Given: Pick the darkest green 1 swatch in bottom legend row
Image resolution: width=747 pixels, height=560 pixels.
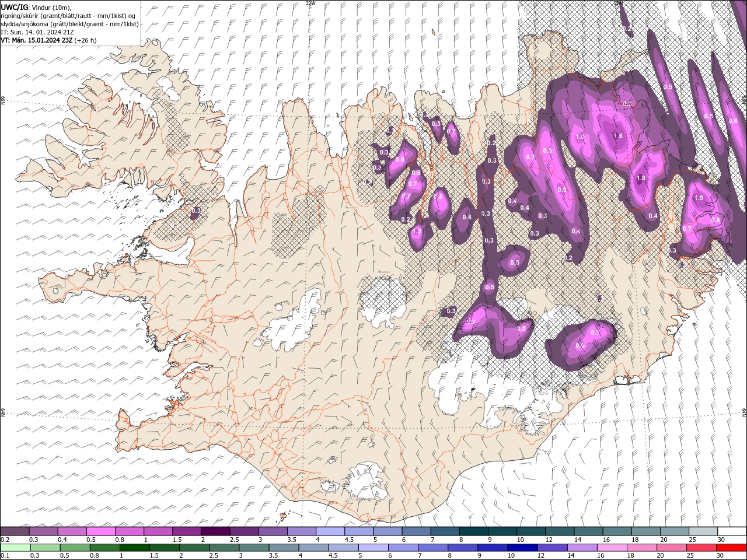Looking at the screenshot, I should pos(134,548).
